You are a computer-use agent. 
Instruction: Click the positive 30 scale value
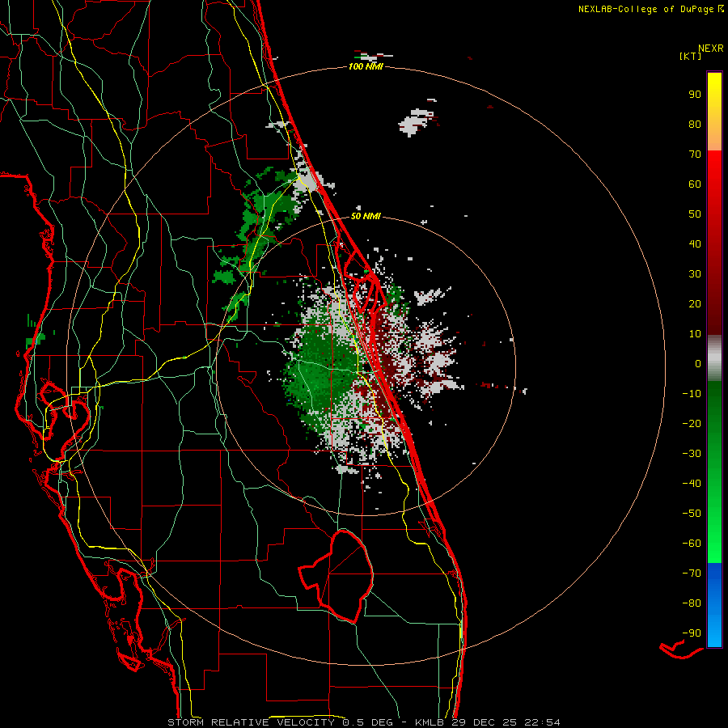point(695,274)
